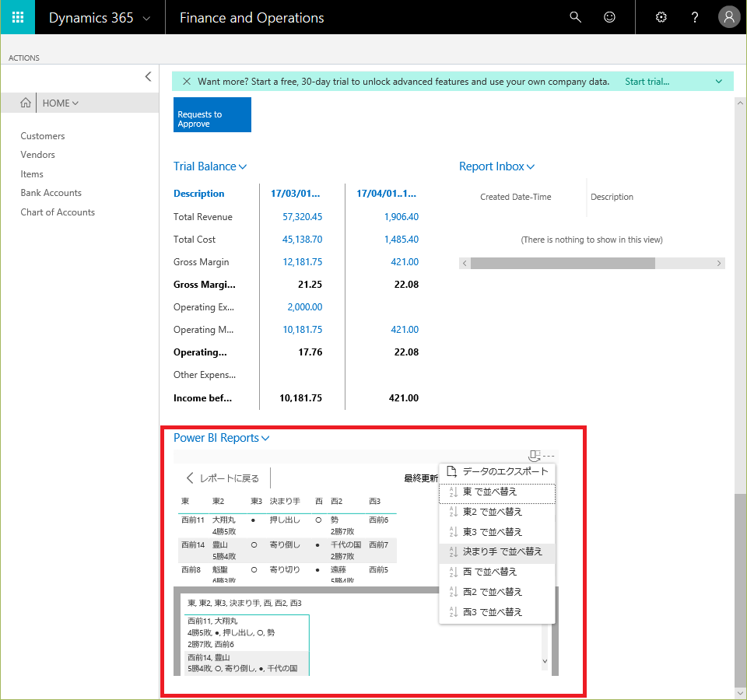This screenshot has width=747, height=700.
Task: Expand the trial notification chevron
Action: pyautogui.click(x=718, y=82)
